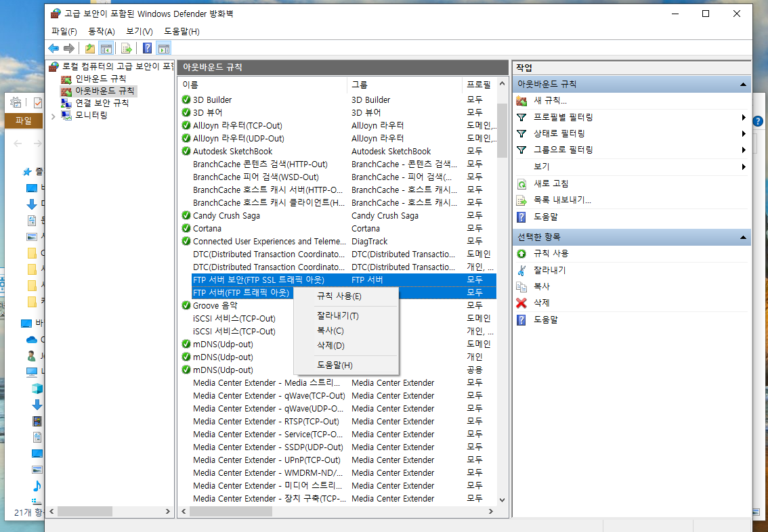This screenshot has height=532, width=768.
Task: Click 삭제 with red X icon
Action: [542, 303]
